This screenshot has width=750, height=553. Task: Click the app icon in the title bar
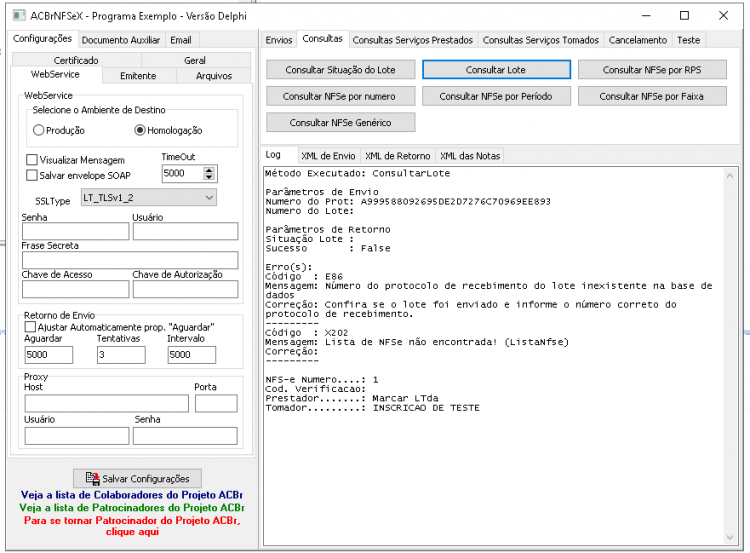click(19, 16)
